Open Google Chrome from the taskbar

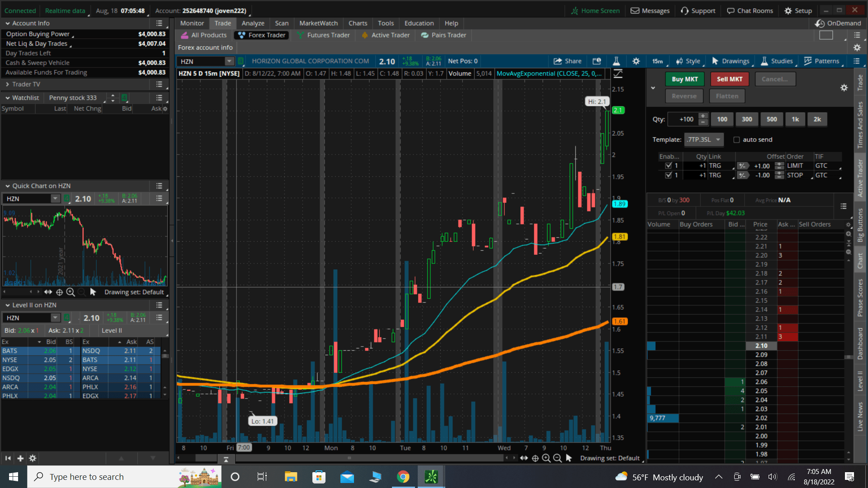pyautogui.click(x=403, y=477)
